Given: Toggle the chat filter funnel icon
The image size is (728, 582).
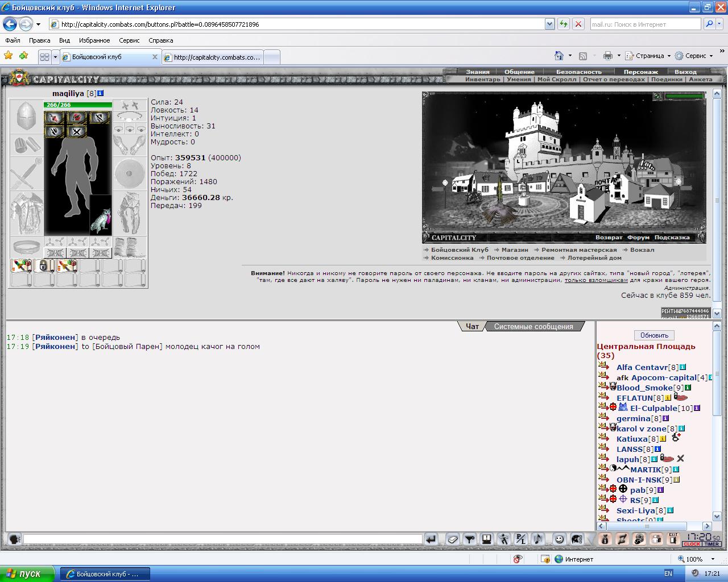Looking at the screenshot, I should pyautogui.click(x=470, y=539).
